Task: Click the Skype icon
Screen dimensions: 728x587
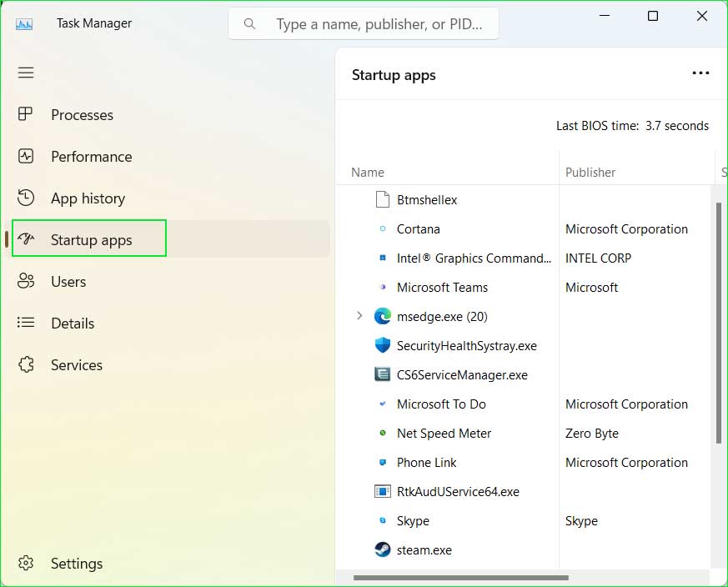Action: [383, 520]
